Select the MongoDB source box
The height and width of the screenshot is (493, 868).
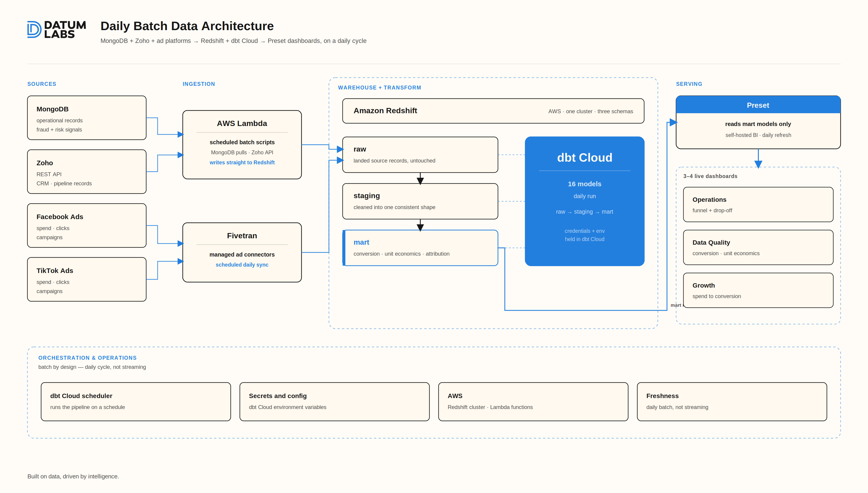coord(87,118)
